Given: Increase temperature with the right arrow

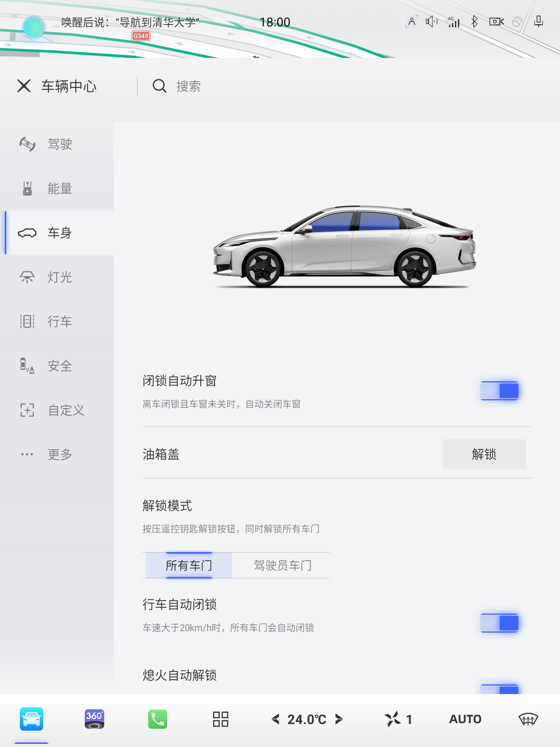Looking at the screenshot, I should click(x=339, y=719).
